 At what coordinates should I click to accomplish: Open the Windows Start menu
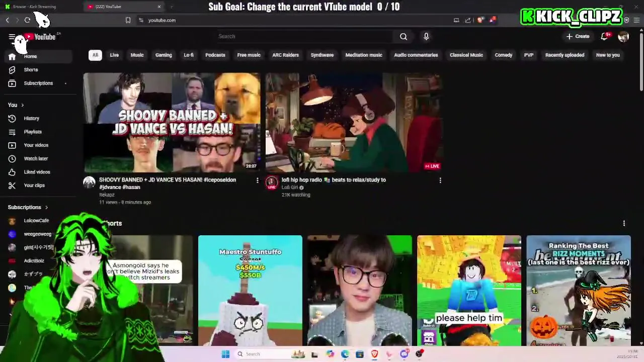tap(225, 354)
